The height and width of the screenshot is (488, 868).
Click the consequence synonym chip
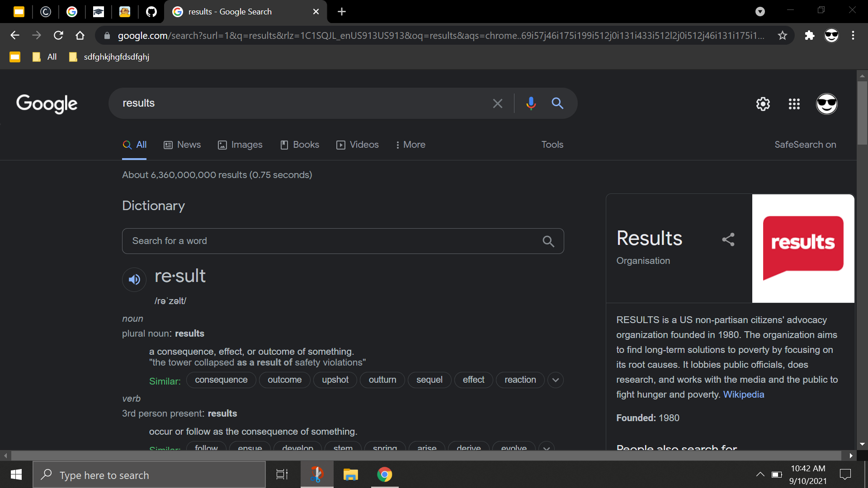click(x=221, y=380)
